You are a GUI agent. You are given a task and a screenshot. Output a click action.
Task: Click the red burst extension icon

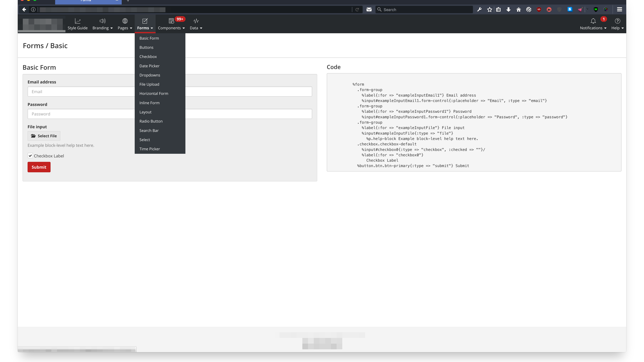click(549, 10)
